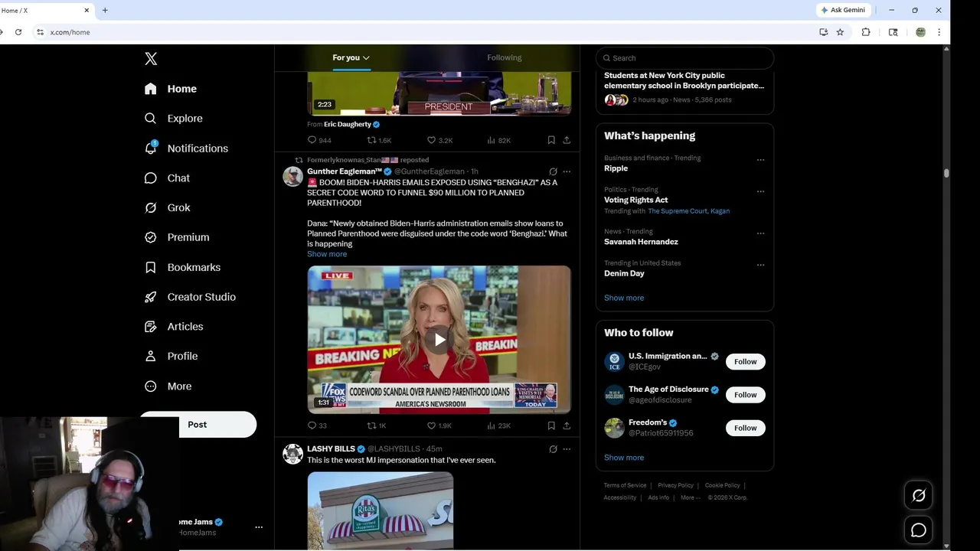
Task: Open Grok explain icon on Gunther post
Action: pyautogui.click(x=553, y=171)
